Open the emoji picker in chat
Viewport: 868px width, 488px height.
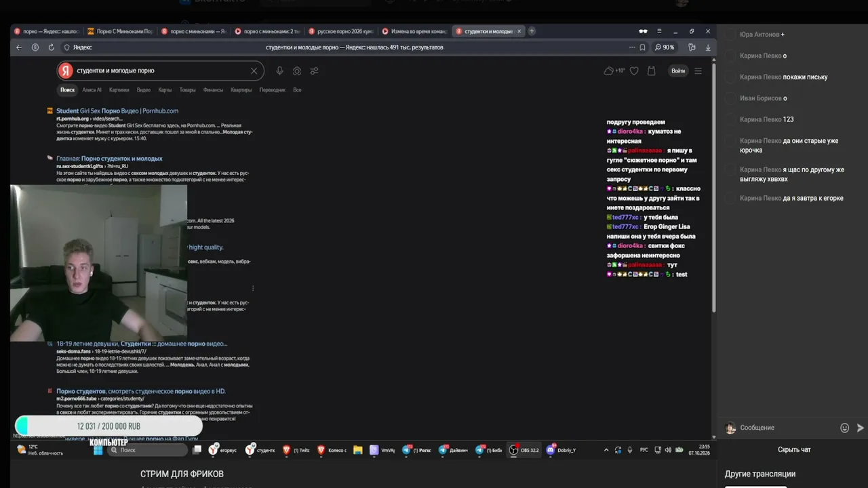click(x=844, y=428)
